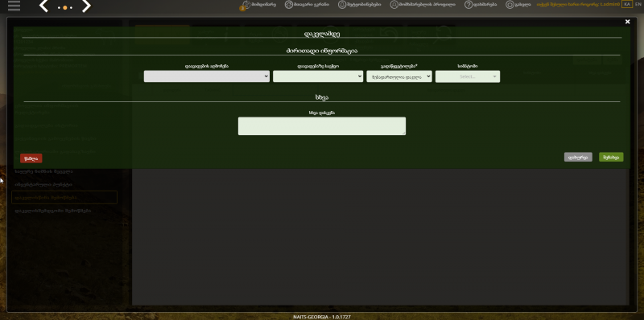Switch language to EN
Viewport: 644px width, 320px height.
pyautogui.click(x=638, y=4)
